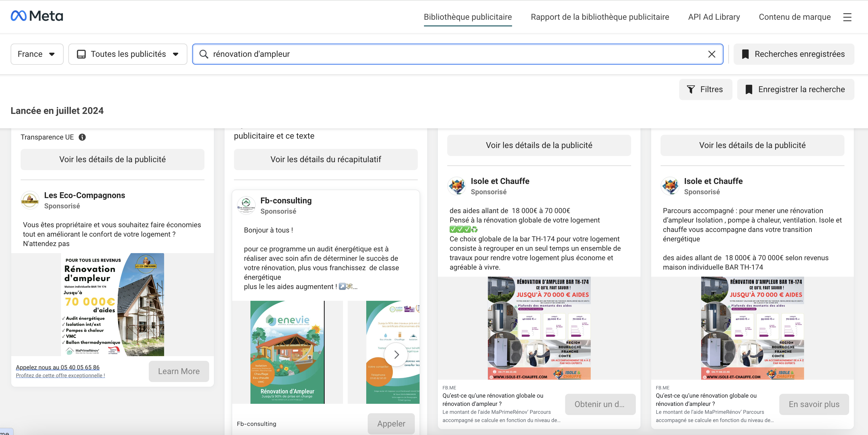The height and width of the screenshot is (435, 868).
Task: Go to API Ad Library
Action: coord(714,17)
